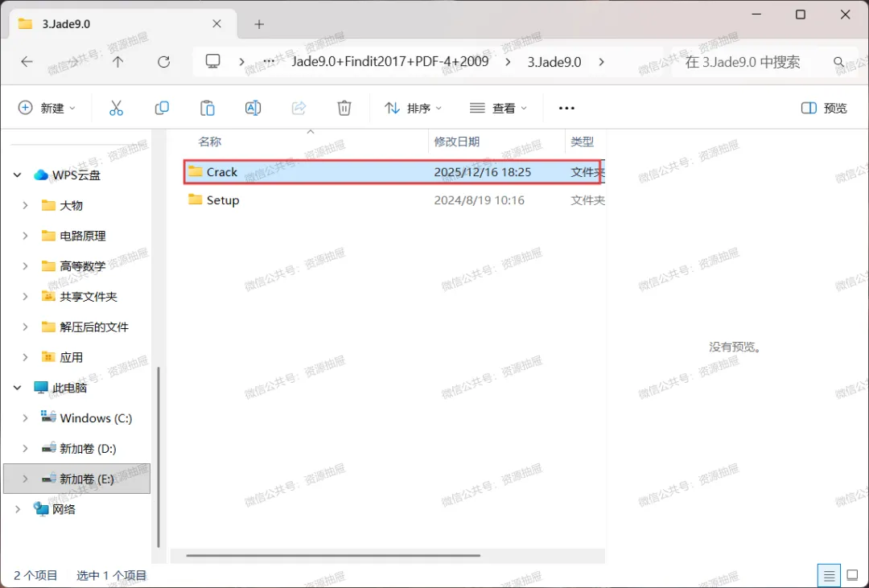Share the selected item
Image resolution: width=869 pixels, height=588 pixels.
[x=299, y=108]
